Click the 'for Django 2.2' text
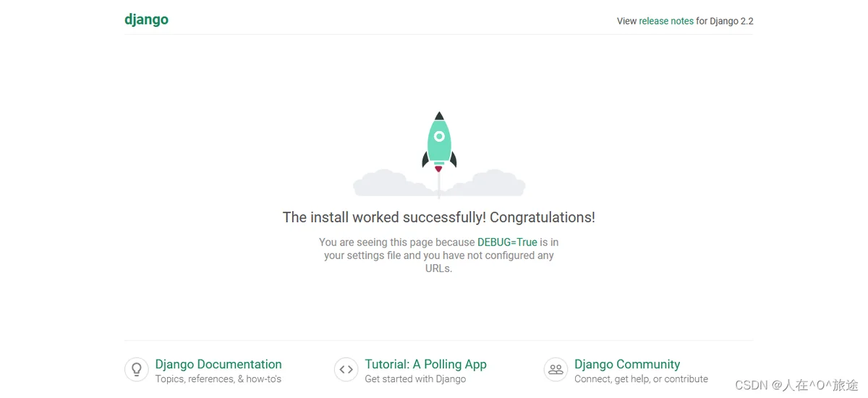Screen dimensions: 868x398 (x=725, y=21)
